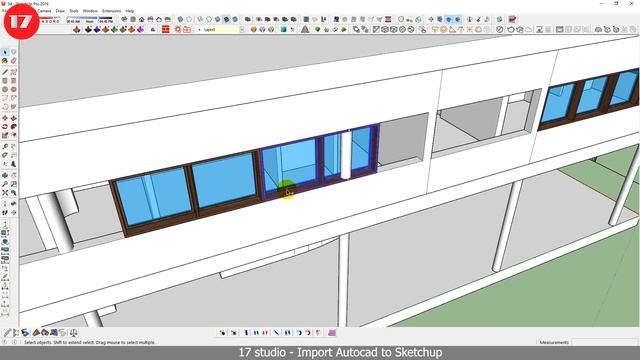The height and width of the screenshot is (360, 640).
Task: Activate the Pan hand tool
Action: click(x=13, y=175)
